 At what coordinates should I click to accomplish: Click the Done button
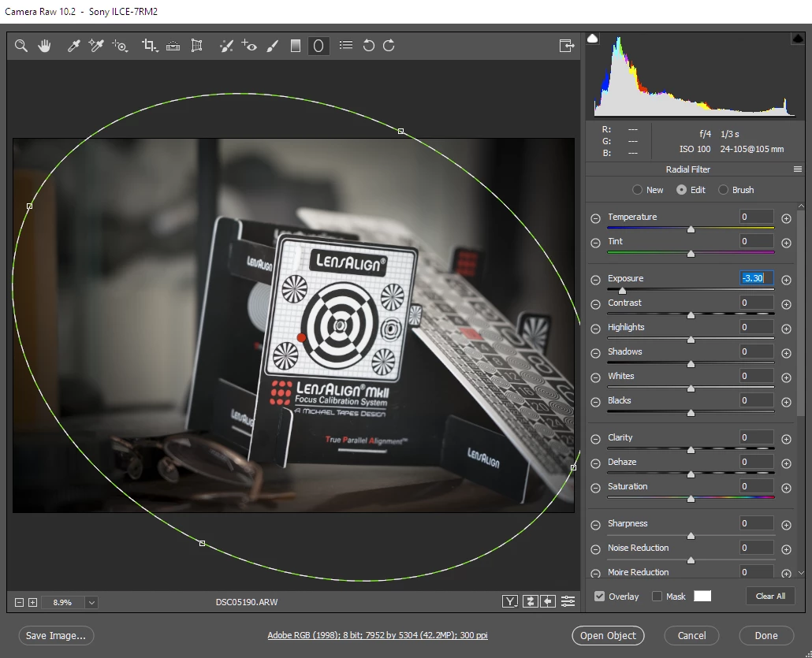point(766,635)
